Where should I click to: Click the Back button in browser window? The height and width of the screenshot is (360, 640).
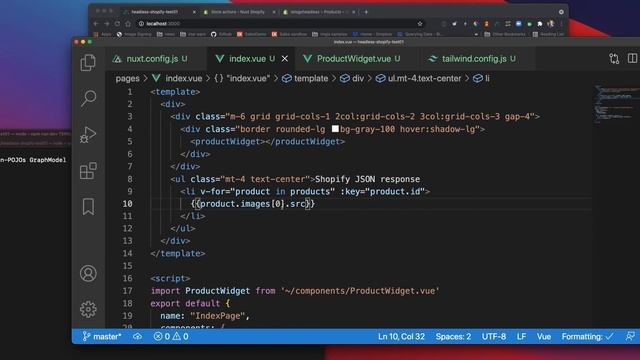[96, 24]
